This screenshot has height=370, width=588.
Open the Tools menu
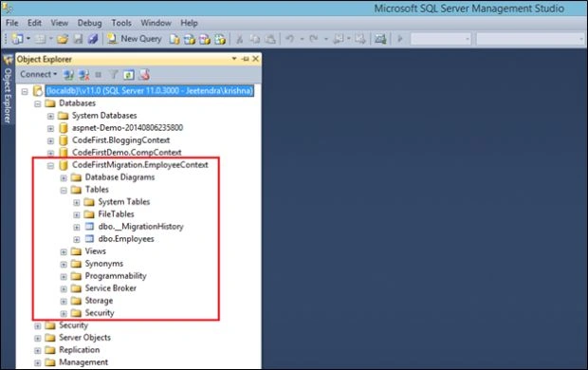coord(121,23)
